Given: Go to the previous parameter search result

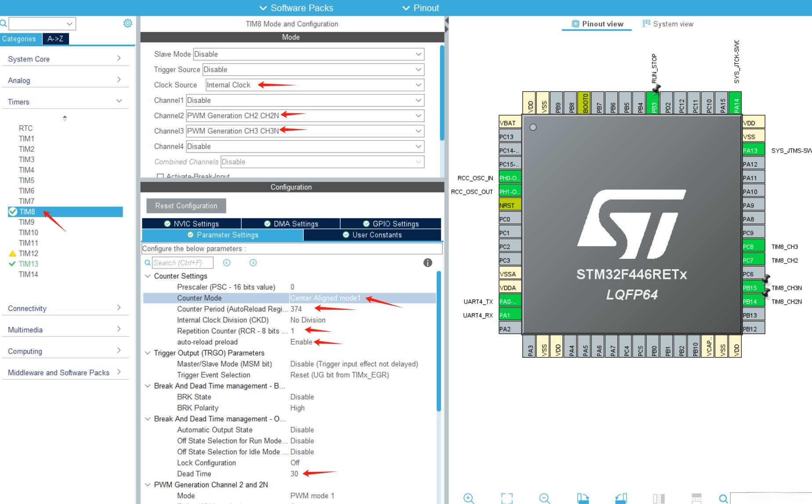Looking at the screenshot, I should tap(227, 263).
